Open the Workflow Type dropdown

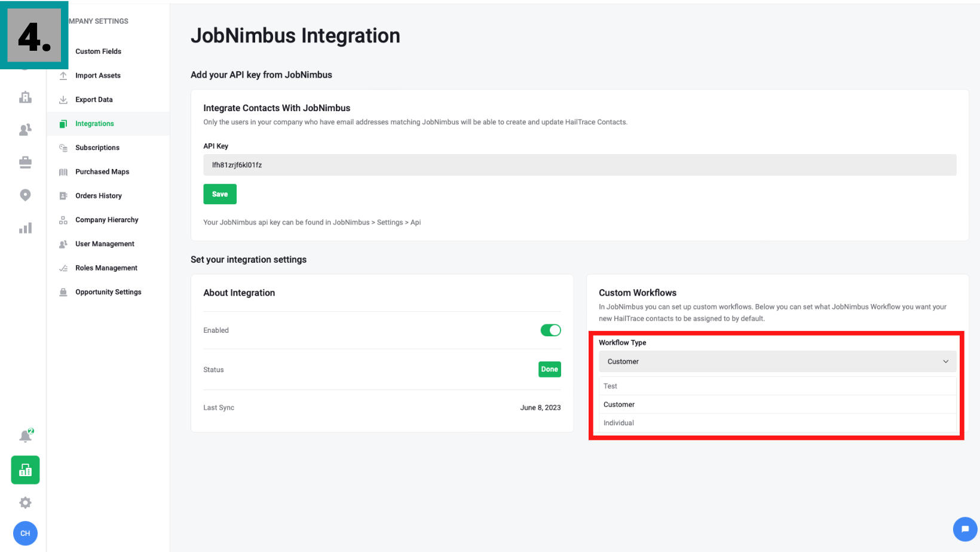click(777, 361)
